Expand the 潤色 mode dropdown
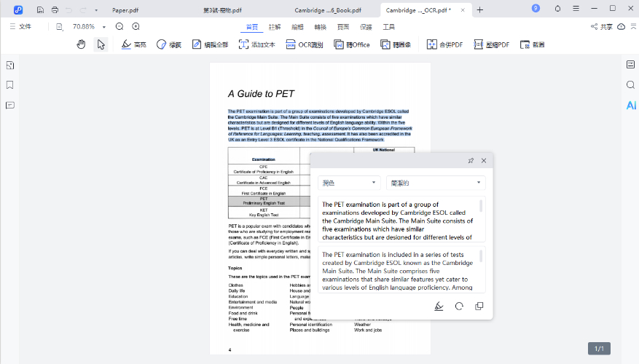639x364 pixels. pos(350,183)
